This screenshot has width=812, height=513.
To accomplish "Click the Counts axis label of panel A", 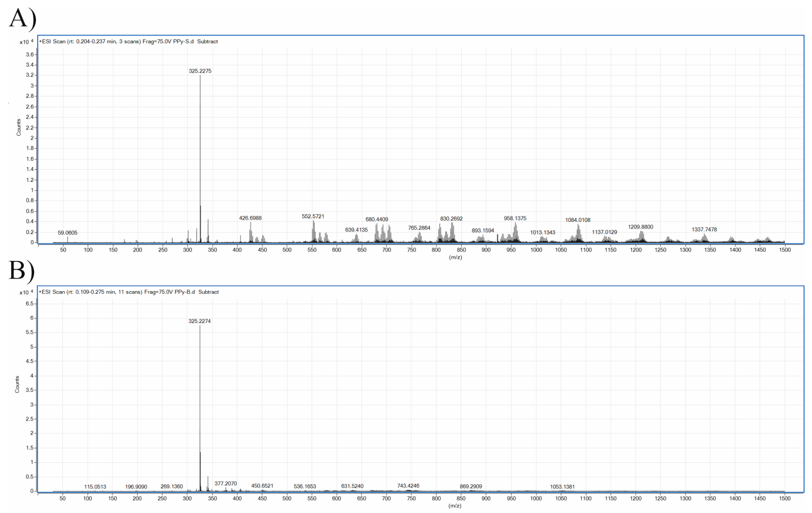I will 19,127.
